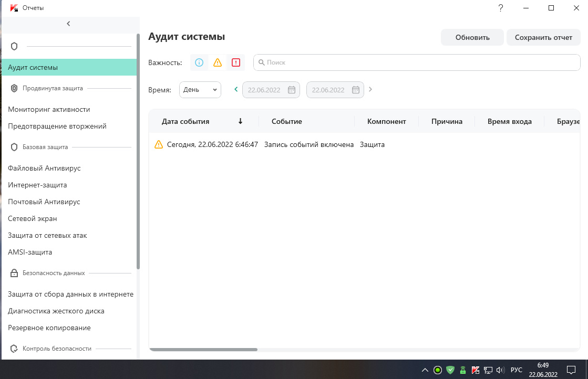Click the Защита component cell
This screenshot has width=588, height=379.
coord(373,144)
